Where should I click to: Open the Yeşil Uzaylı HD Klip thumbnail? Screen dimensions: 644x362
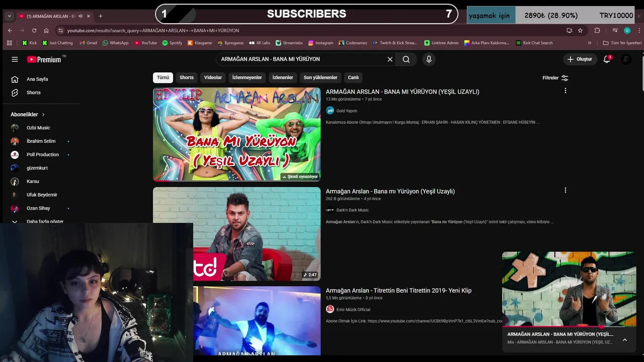(236, 134)
